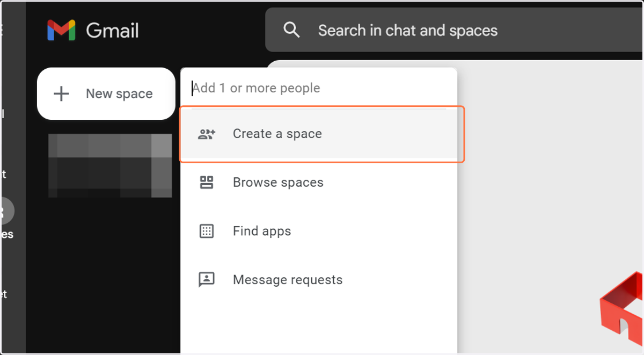The width and height of the screenshot is (644, 355).
Task: Click the plus icon in New space
Action: [x=62, y=94]
